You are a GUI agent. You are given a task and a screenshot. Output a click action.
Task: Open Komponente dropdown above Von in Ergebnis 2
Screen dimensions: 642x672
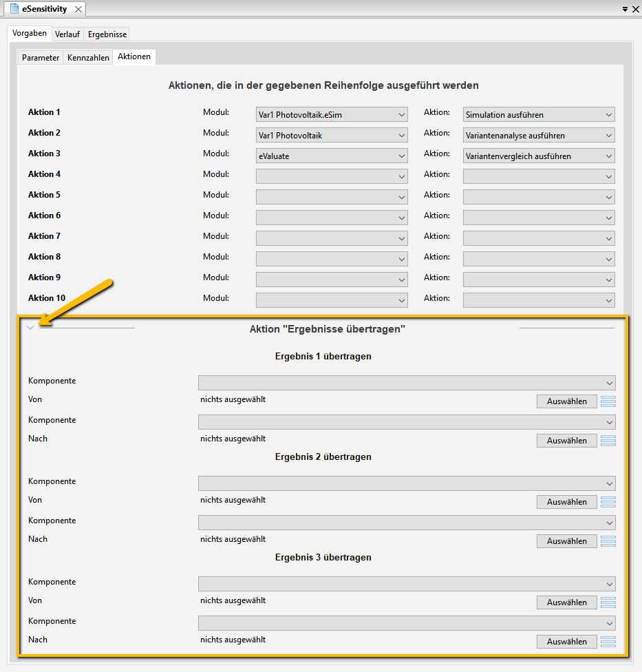[x=407, y=483]
